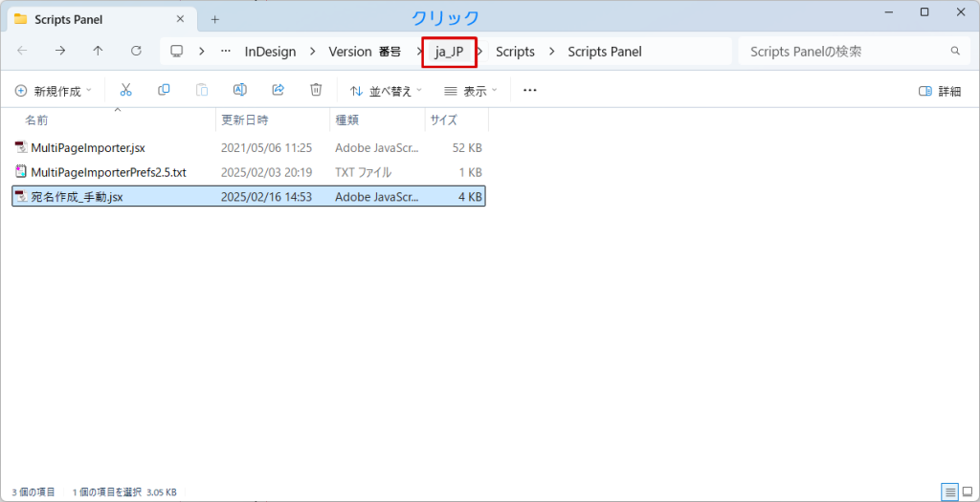980x502 pixels.
Task: Click Scripts in the address breadcrumb
Action: click(x=515, y=52)
